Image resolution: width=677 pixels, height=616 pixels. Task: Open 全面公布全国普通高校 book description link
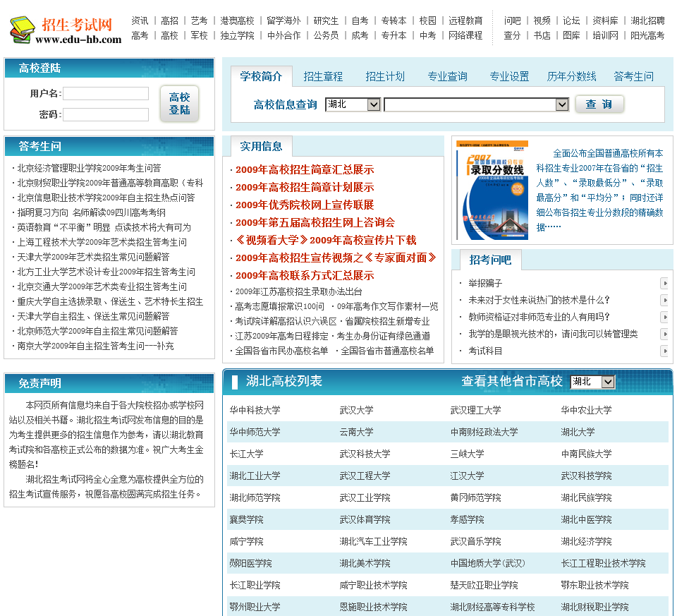tap(599, 190)
